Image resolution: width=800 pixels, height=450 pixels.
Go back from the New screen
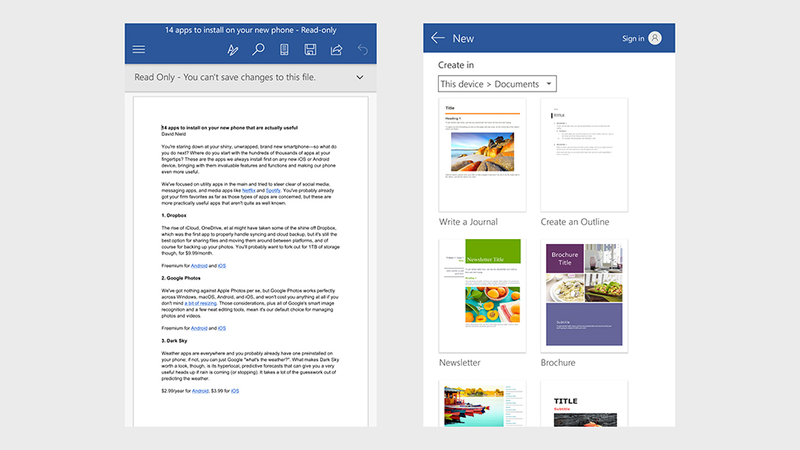coord(438,38)
